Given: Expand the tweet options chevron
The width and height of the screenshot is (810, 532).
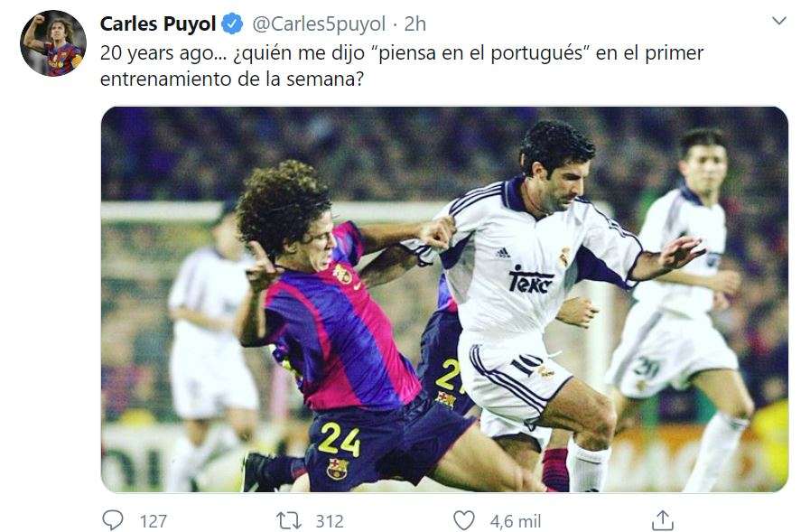Looking at the screenshot, I should click(x=778, y=21).
